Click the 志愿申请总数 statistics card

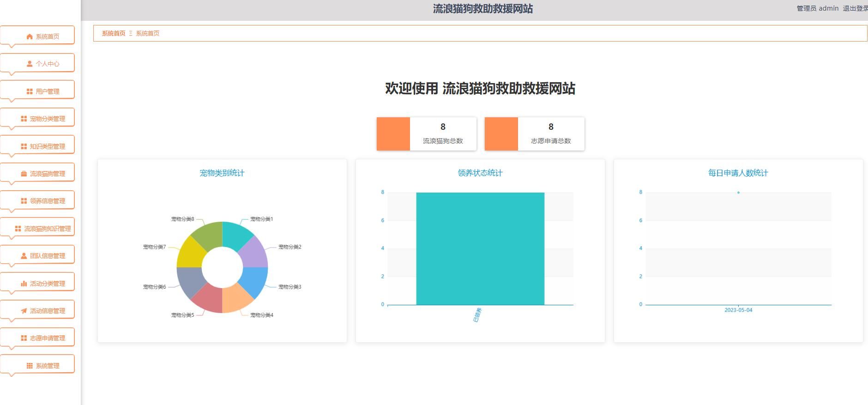[534, 134]
